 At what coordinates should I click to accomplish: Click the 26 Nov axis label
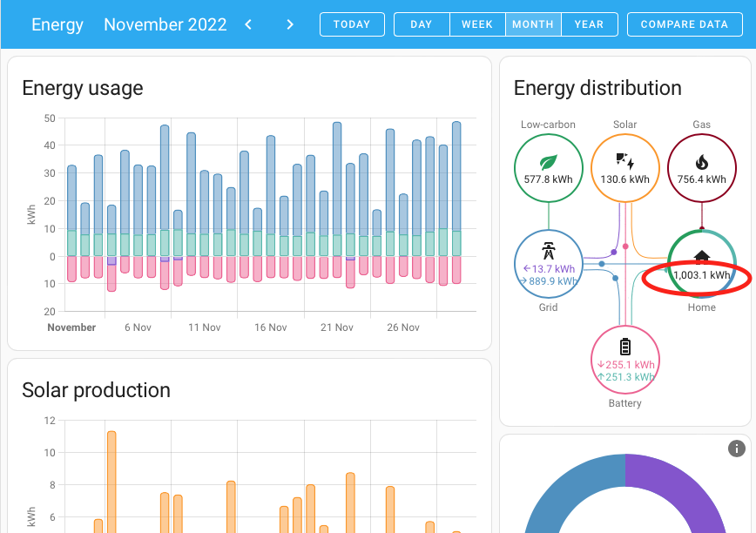(403, 327)
